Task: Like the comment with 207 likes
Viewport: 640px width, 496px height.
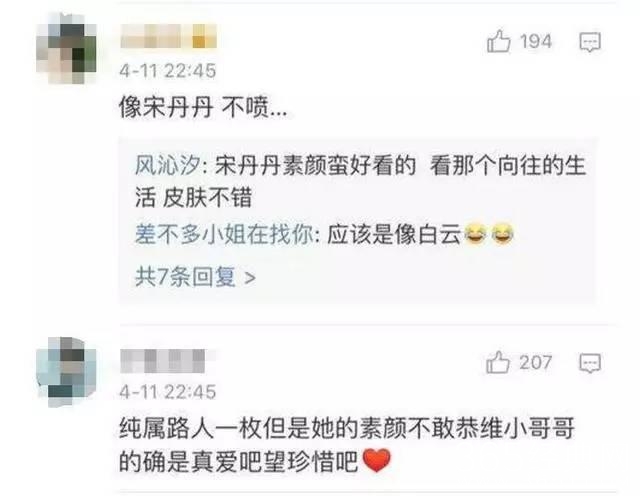Action: [x=498, y=362]
